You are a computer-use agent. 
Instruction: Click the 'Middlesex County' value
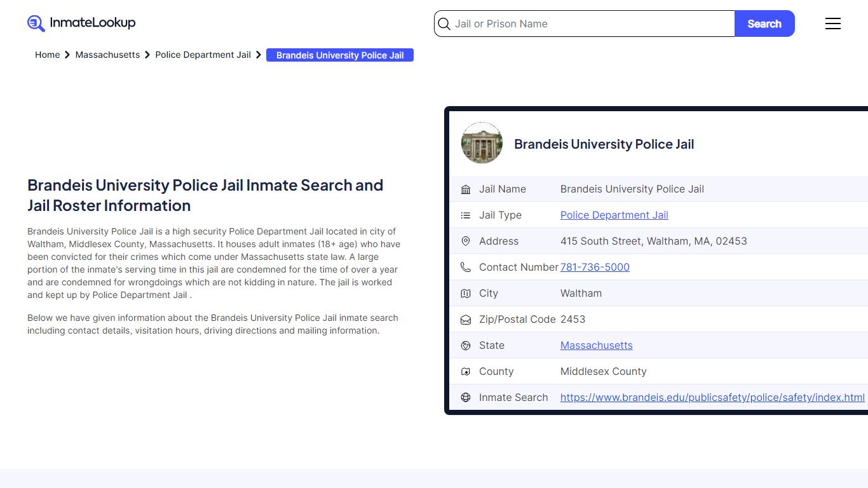[603, 372]
